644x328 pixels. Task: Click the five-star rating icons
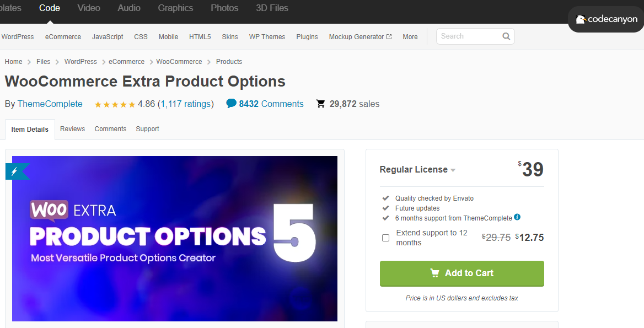(x=115, y=104)
